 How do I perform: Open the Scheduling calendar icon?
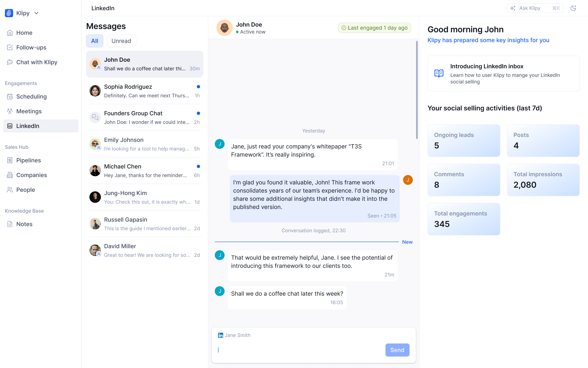(x=10, y=97)
